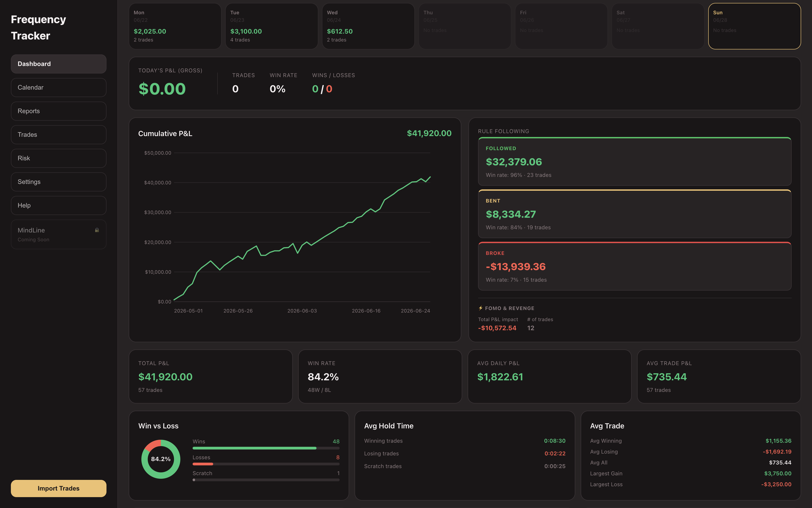Click the Win vs Loss donut chart
812x508 pixels.
coord(161,459)
